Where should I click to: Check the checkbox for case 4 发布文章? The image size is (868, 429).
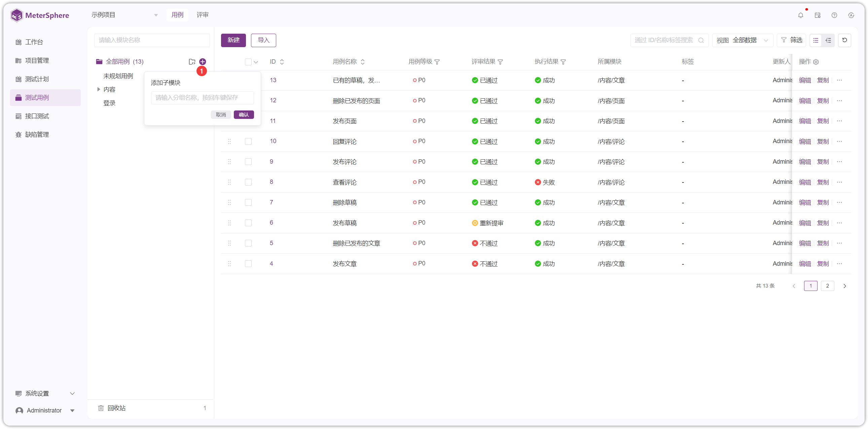[x=248, y=263]
